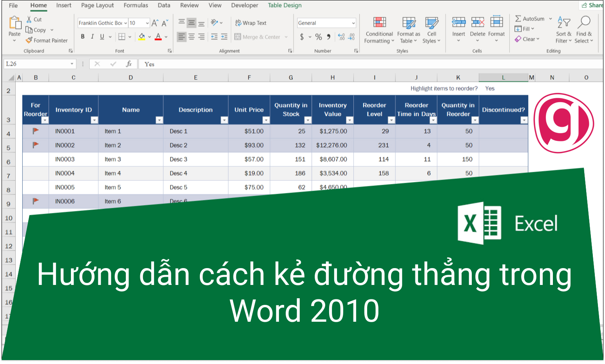Click Merge & Center button
Image resolution: width=605 pixels, height=364 pixels.
[261, 37]
